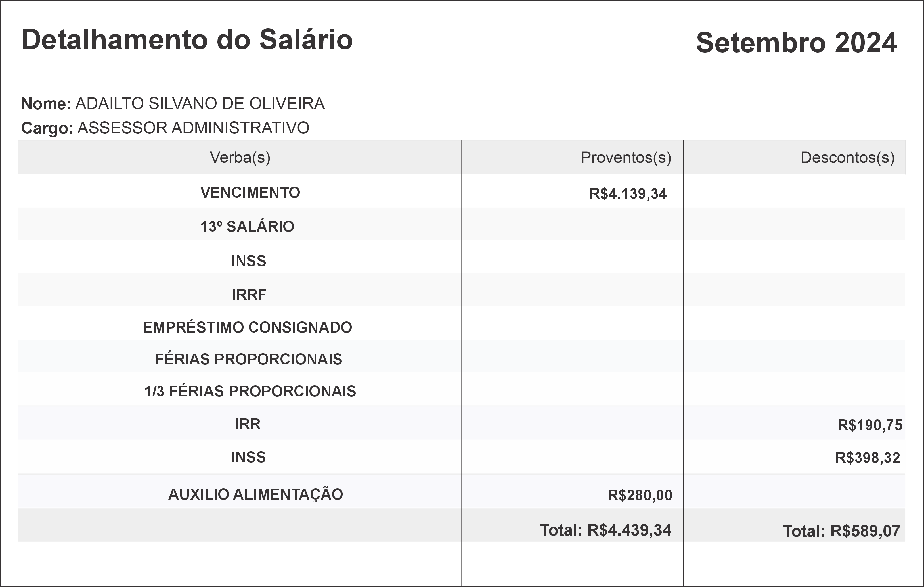924x587 pixels.
Task: Click the Total R$4.439,34 proventos cell
Action: 605,530
